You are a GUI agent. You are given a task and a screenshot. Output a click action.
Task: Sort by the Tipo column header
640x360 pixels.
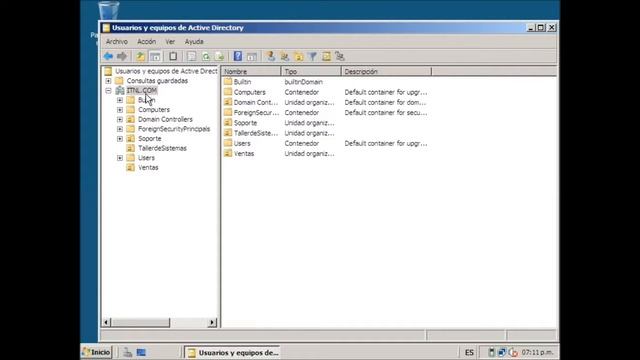pyautogui.click(x=311, y=71)
